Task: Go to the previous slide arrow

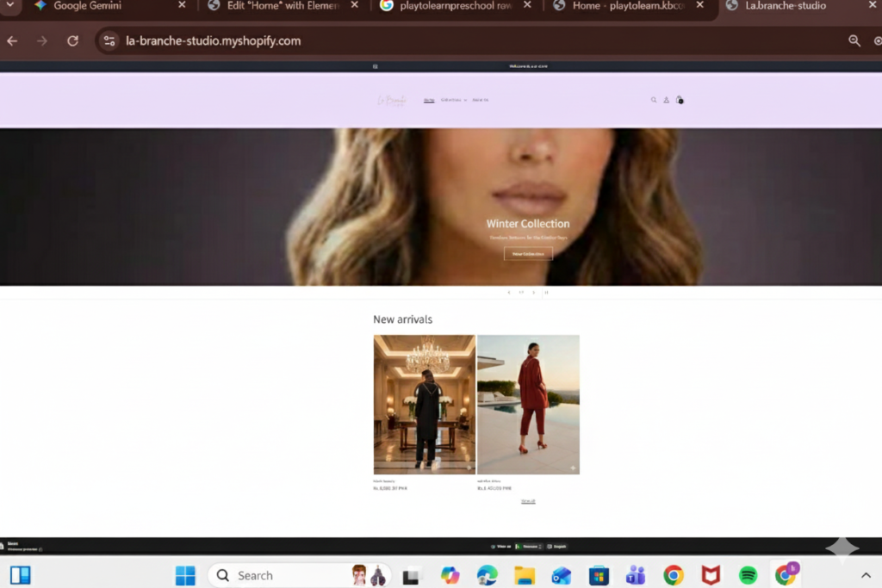Action: coord(509,293)
